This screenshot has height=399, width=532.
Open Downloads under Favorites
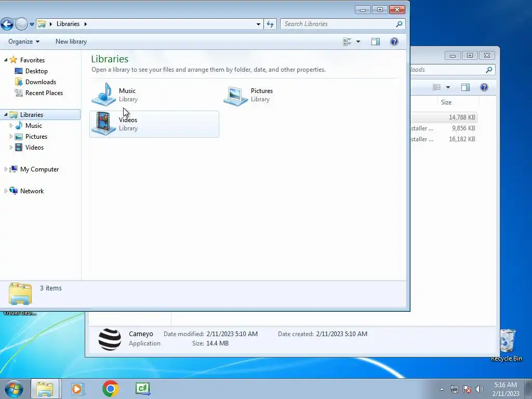[41, 82]
